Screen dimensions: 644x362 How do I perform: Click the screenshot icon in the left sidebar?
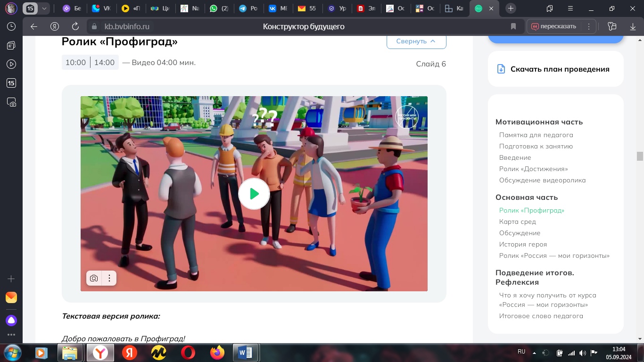pyautogui.click(x=11, y=102)
